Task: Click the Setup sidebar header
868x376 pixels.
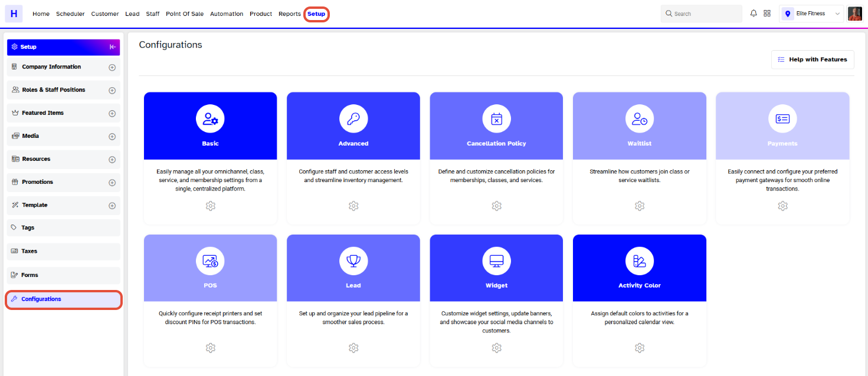Action: point(63,47)
